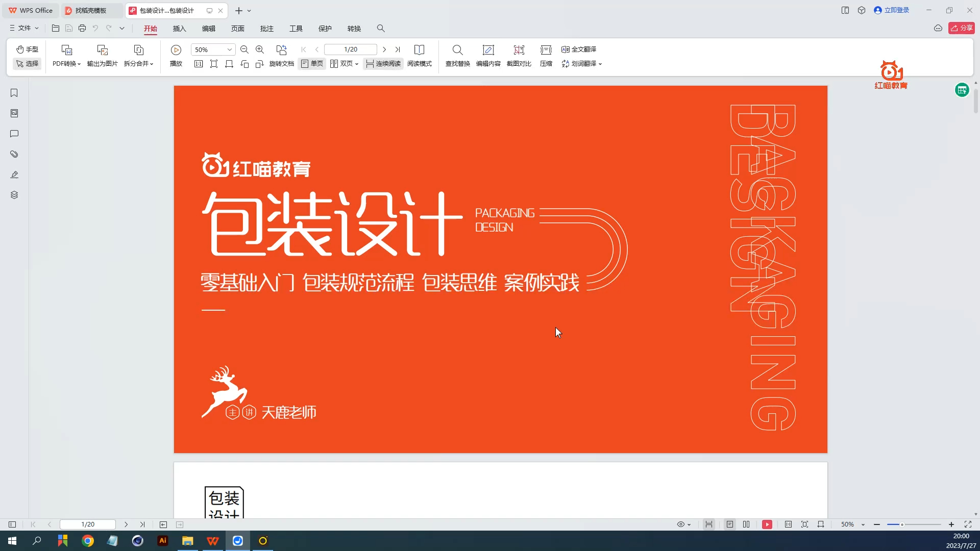Adjust the zoom slider handle
Image resolution: width=980 pixels, height=551 pixels.
(902, 524)
